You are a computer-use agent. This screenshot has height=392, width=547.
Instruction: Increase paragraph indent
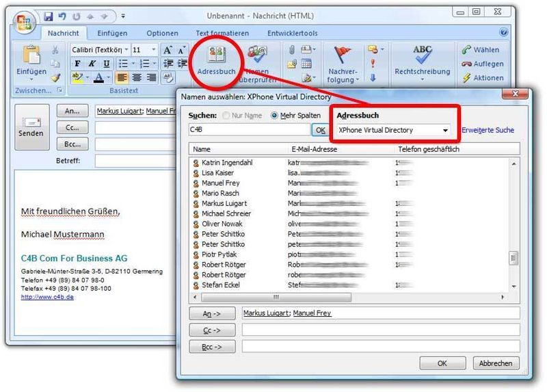pyautogui.click(x=182, y=64)
